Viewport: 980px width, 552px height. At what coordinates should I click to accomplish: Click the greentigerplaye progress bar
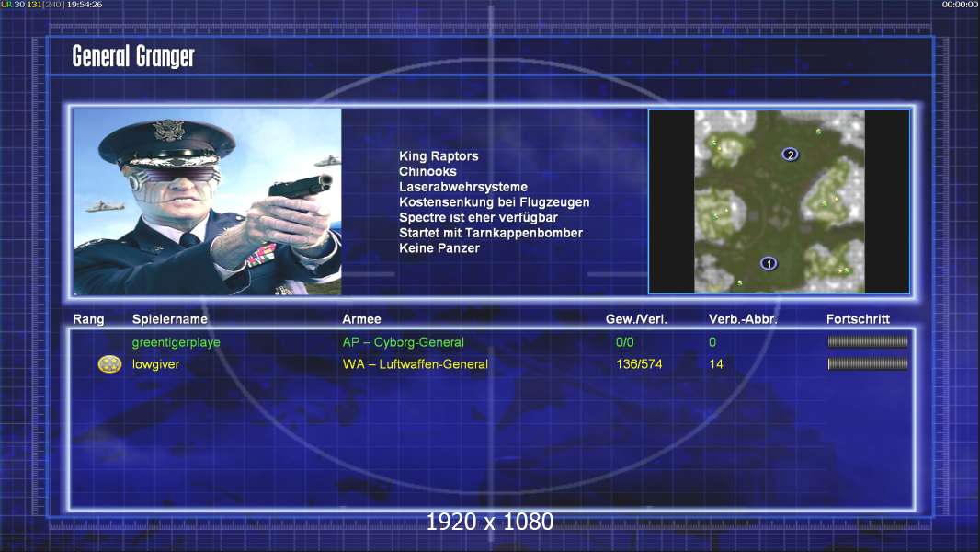click(868, 341)
